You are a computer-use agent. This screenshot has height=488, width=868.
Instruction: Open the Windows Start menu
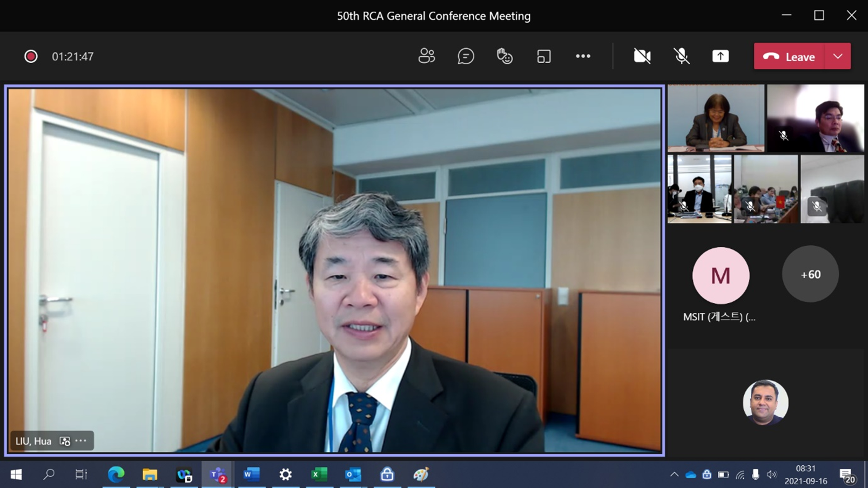click(x=16, y=475)
